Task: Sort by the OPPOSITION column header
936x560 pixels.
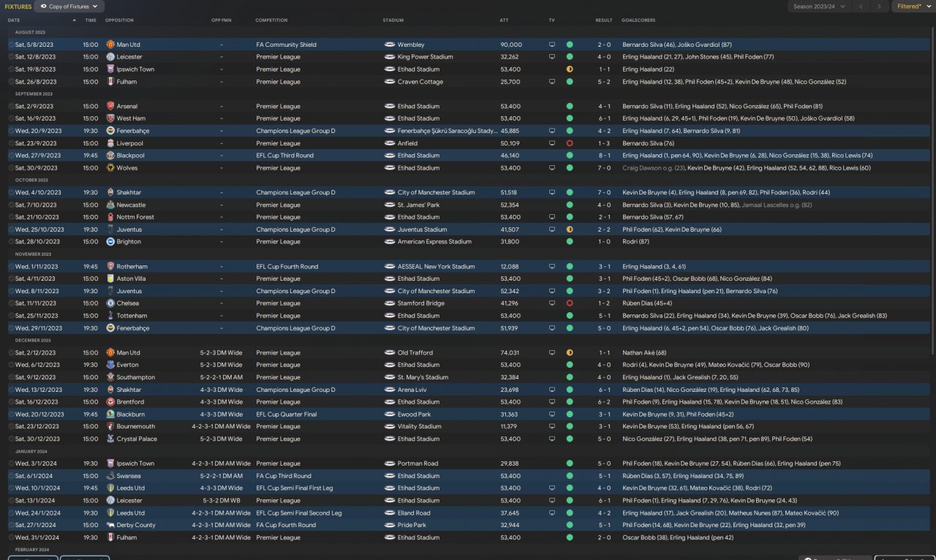Action: coord(119,20)
